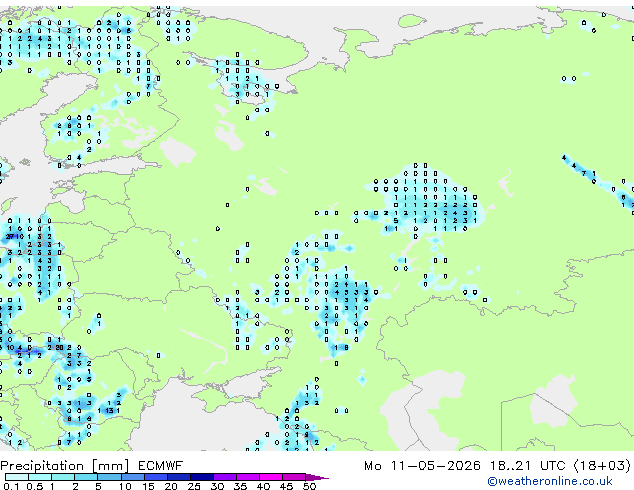Click the 35 to 40 mm legend swatch
Screen dimensions: 634x490
pos(248,477)
